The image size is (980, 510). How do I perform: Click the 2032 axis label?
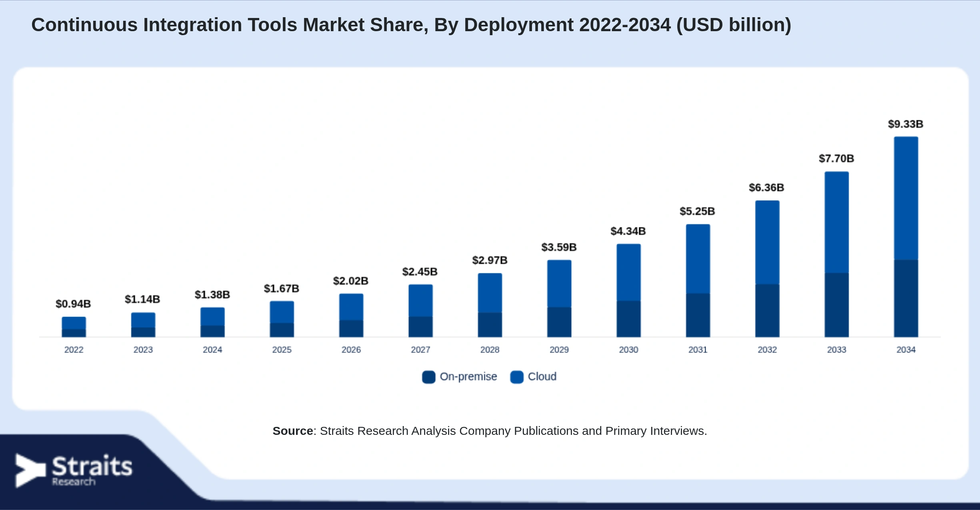pyautogui.click(x=768, y=350)
